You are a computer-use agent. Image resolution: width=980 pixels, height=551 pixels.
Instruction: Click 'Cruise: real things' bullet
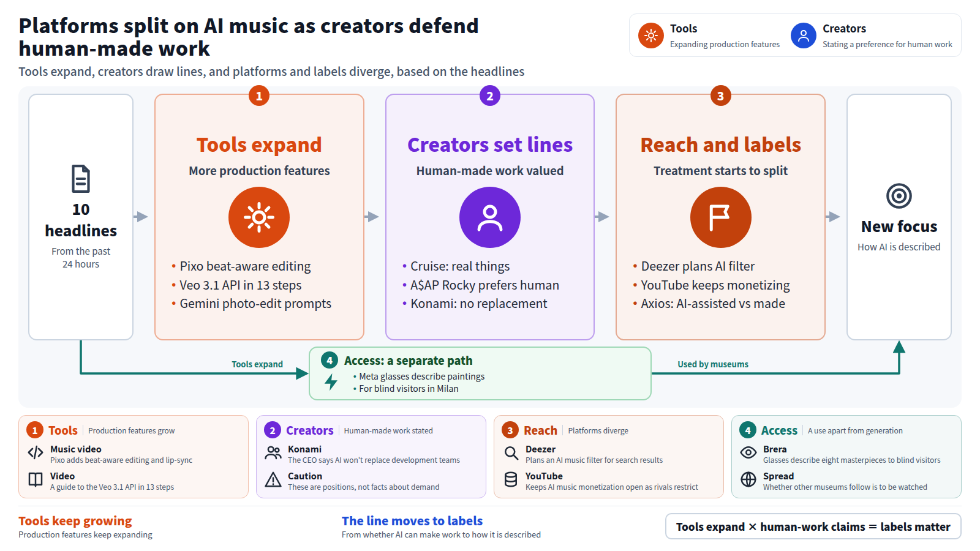click(x=460, y=266)
